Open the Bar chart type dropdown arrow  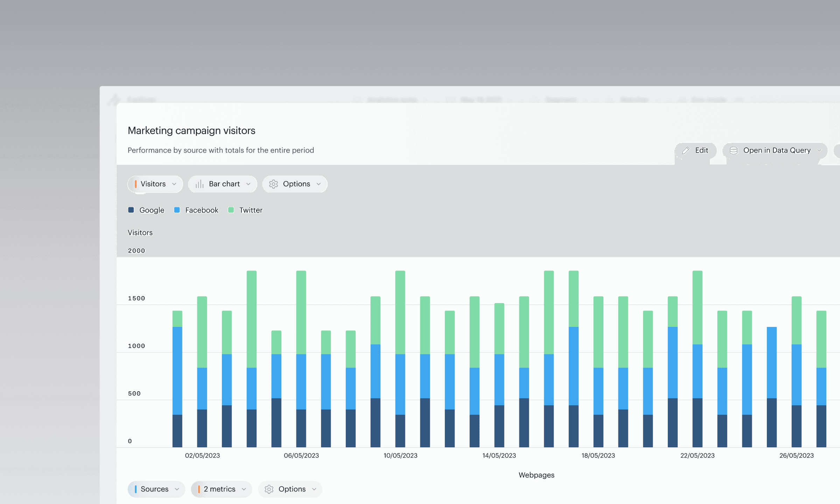click(248, 184)
